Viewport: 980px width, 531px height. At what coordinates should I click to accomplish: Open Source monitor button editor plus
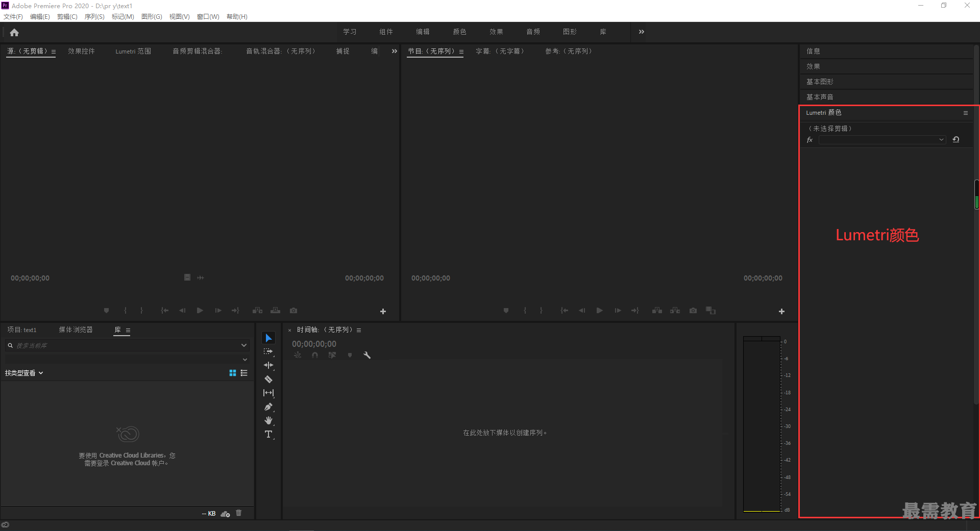(383, 311)
